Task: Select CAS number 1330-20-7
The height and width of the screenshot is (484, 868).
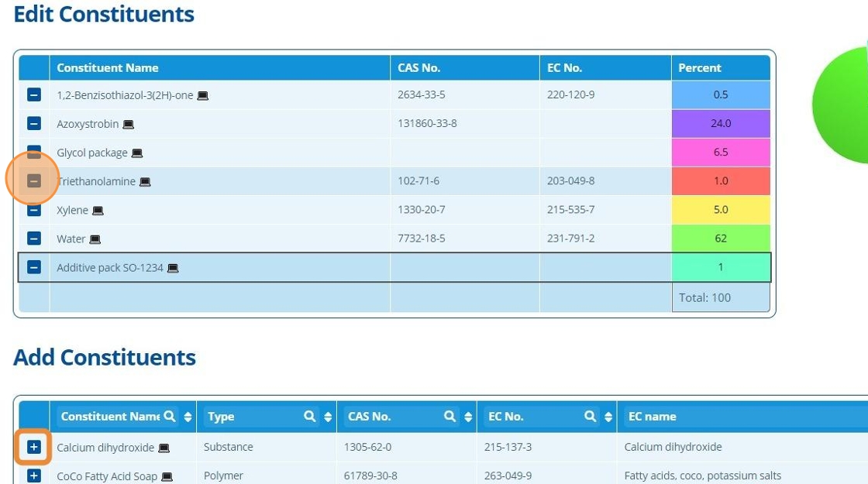Action: coord(421,210)
